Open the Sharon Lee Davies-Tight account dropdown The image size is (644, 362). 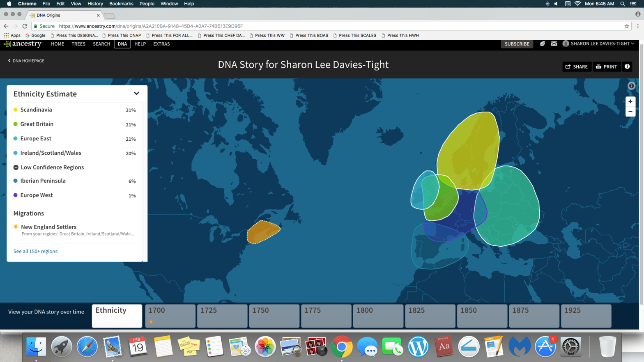599,44
